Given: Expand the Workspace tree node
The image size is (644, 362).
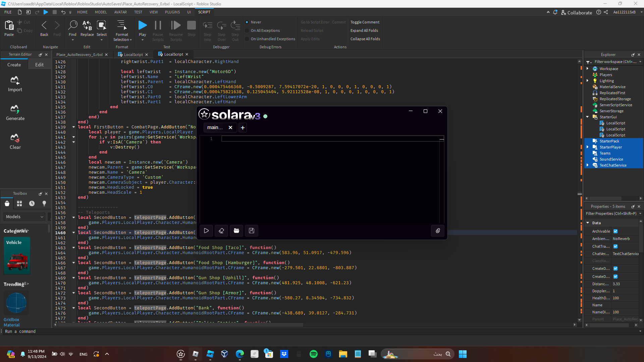Looking at the screenshot, I should pyautogui.click(x=587, y=69).
